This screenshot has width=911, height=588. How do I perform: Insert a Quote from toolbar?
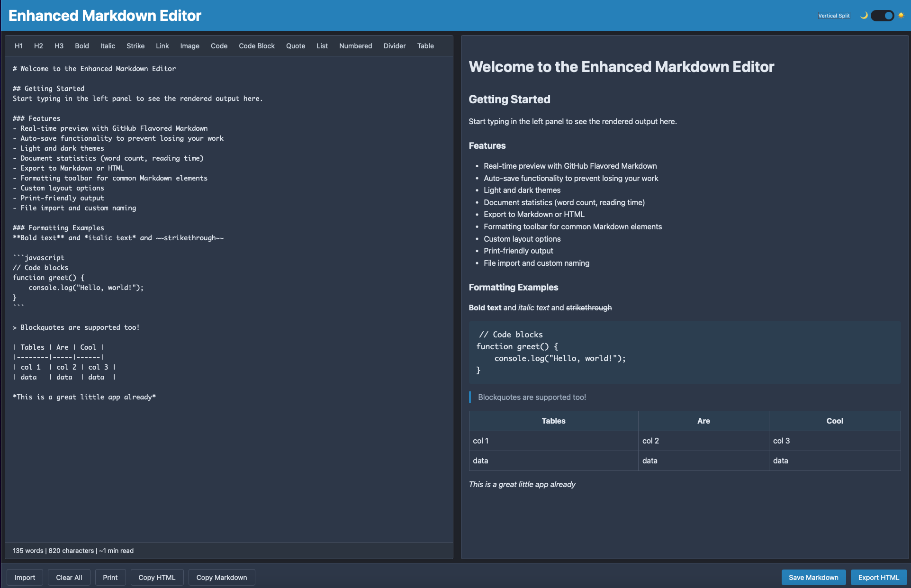(x=296, y=46)
